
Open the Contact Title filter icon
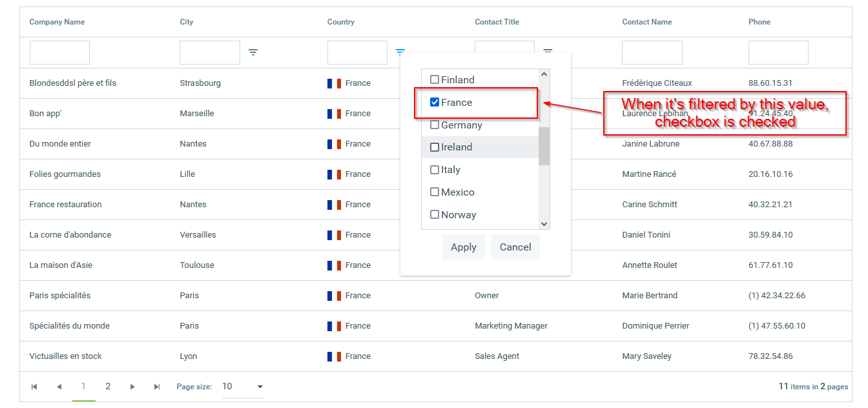tap(548, 52)
